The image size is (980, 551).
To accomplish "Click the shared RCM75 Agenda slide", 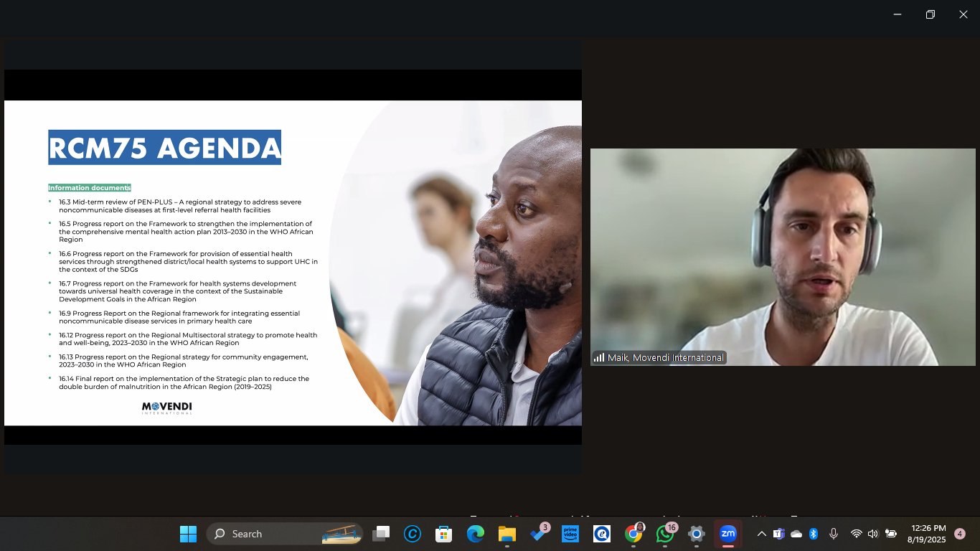I will [x=293, y=263].
